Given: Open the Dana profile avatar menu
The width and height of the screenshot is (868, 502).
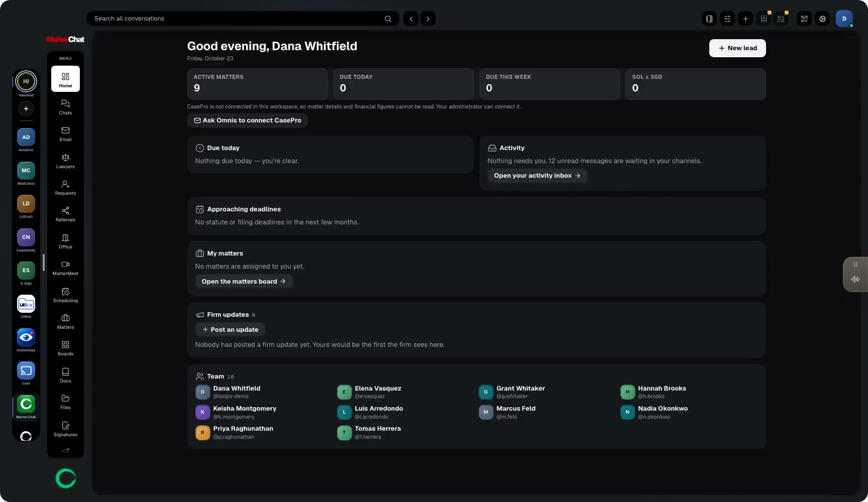Looking at the screenshot, I should pos(844,19).
